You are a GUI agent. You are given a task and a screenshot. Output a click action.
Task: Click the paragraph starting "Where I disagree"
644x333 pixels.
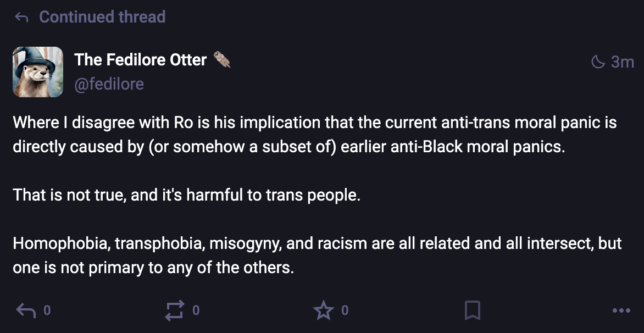315,135
